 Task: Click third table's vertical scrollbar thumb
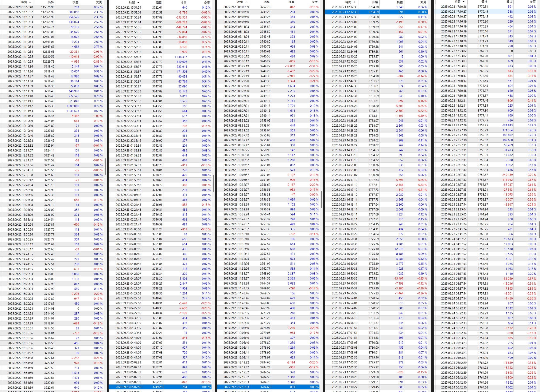click(x=321, y=199)
